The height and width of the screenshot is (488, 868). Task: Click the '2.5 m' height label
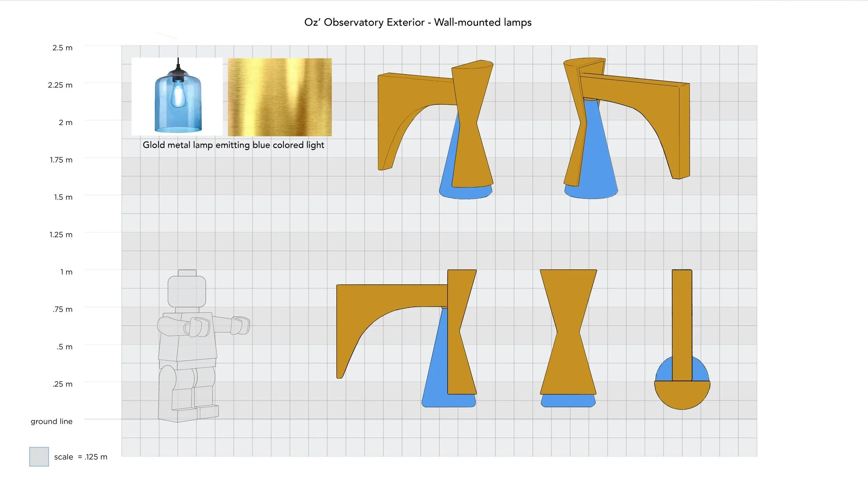63,48
